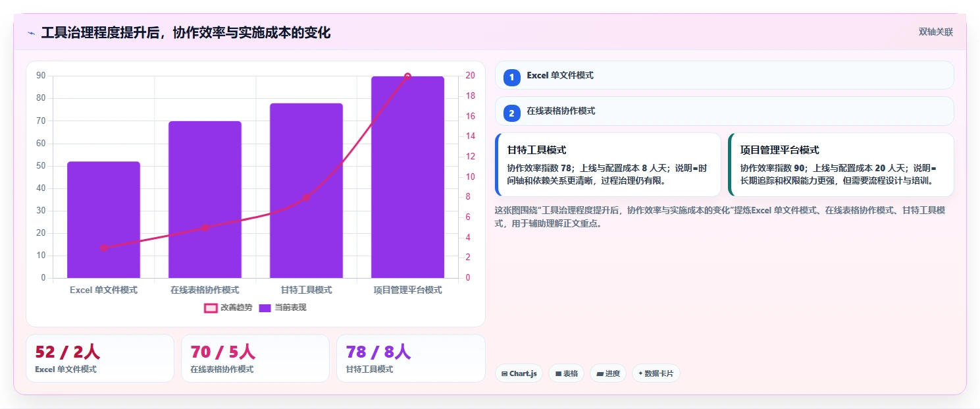Click the lightning icon beside the title
This screenshot has width=980, height=409.
31,33
